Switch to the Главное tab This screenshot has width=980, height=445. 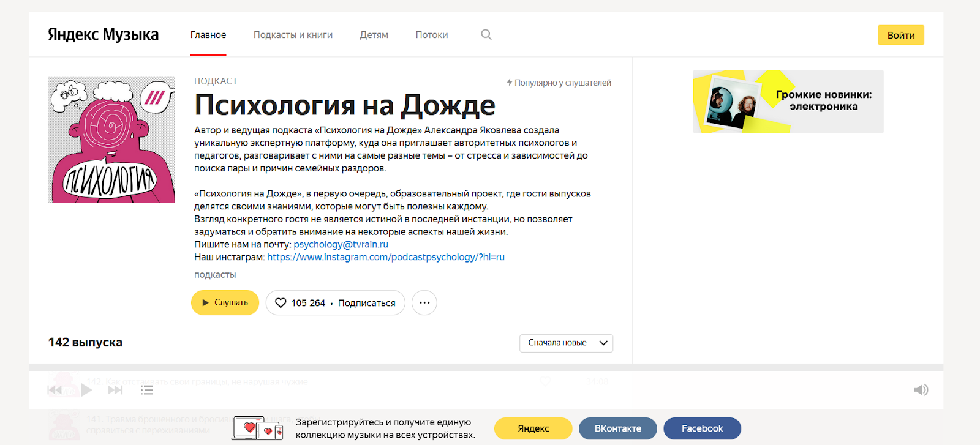tap(208, 35)
